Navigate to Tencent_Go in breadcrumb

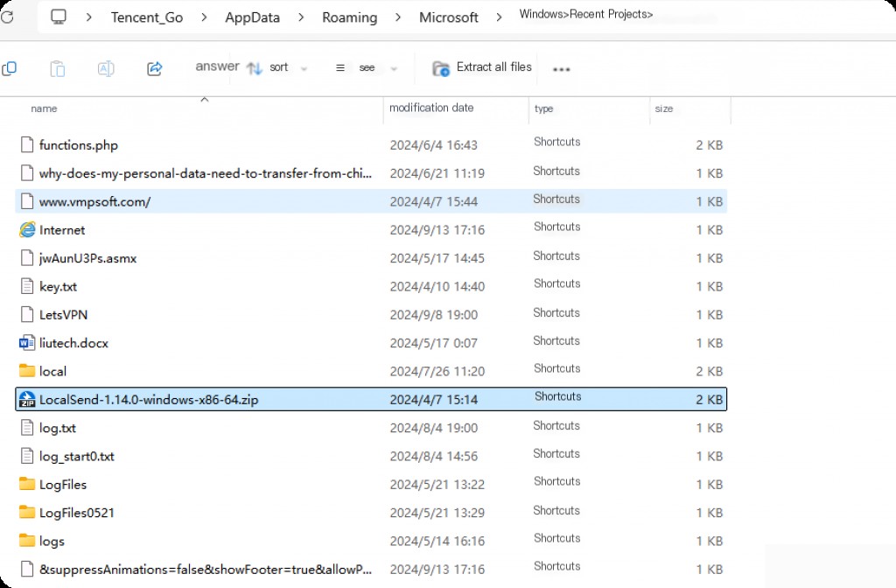click(147, 17)
